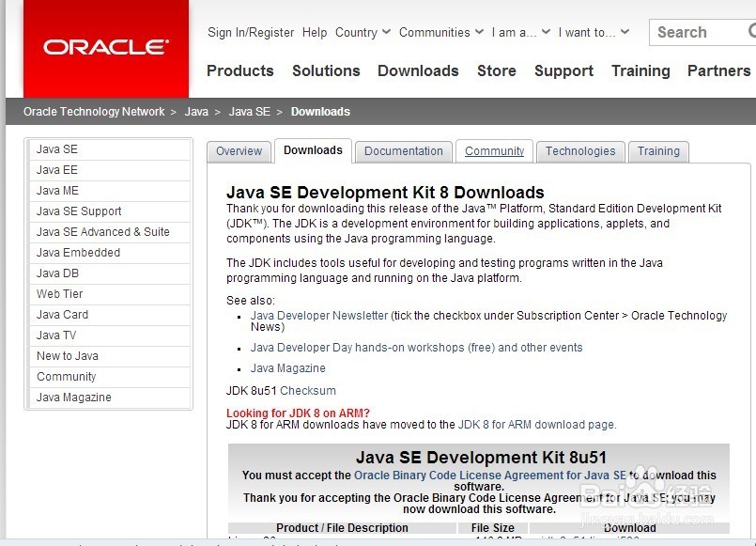Open Sign In/Register link
756x546 pixels.
251,32
